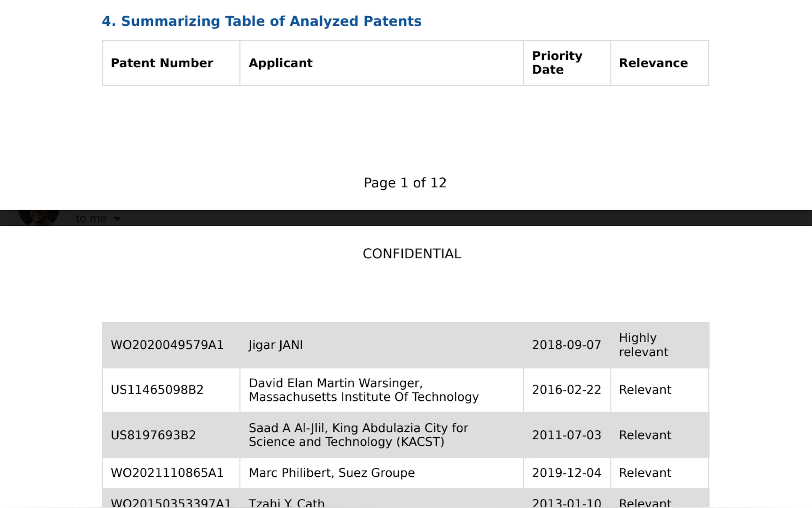The height and width of the screenshot is (508, 812).
Task: Click the 'Summarizing Table of Analyzed Patents' heading
Action: coord(262,21)
